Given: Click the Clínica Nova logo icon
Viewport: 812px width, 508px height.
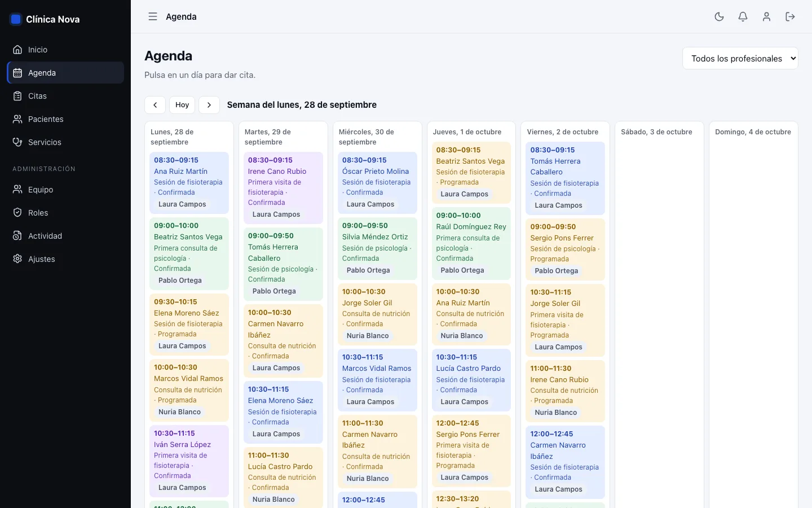Looking at the screenshot, I should point(16,19).
